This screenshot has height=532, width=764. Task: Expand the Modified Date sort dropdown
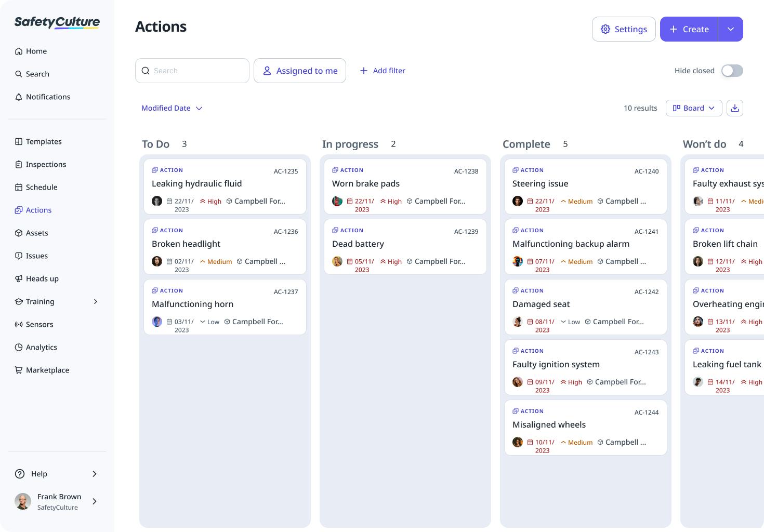point(172,108)
